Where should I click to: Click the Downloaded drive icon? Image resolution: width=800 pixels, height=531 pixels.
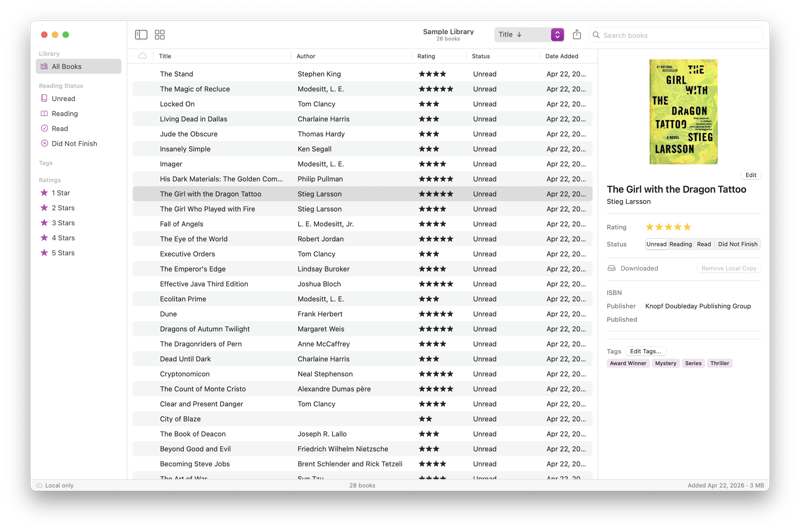point(611,268)
